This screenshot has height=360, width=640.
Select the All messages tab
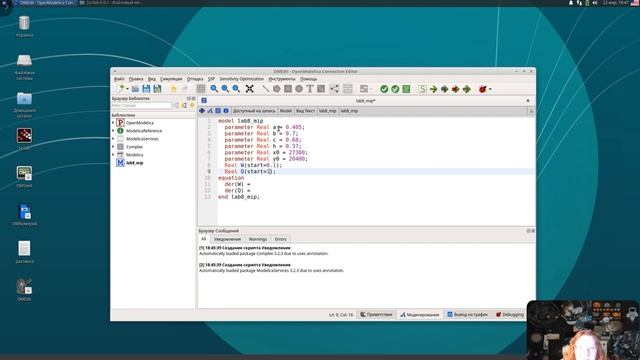tap(203, 239)
